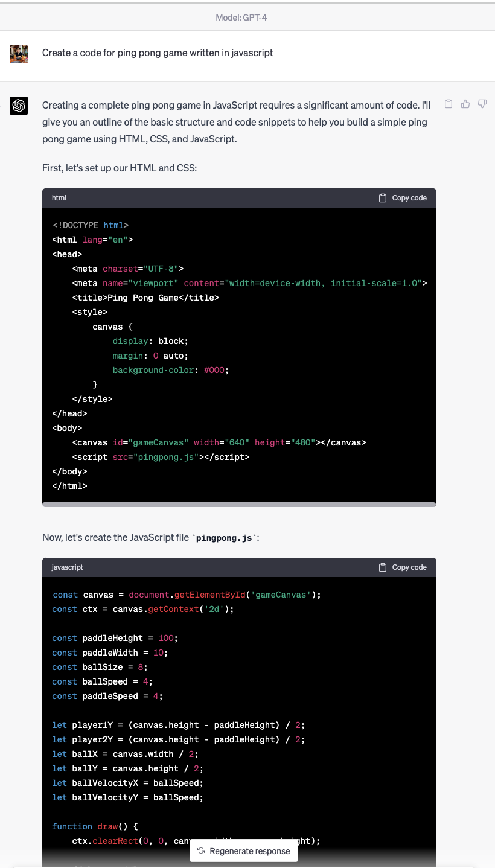Click the 'background-color: #000;' line

pyautogui.click(x=171, y=370)
